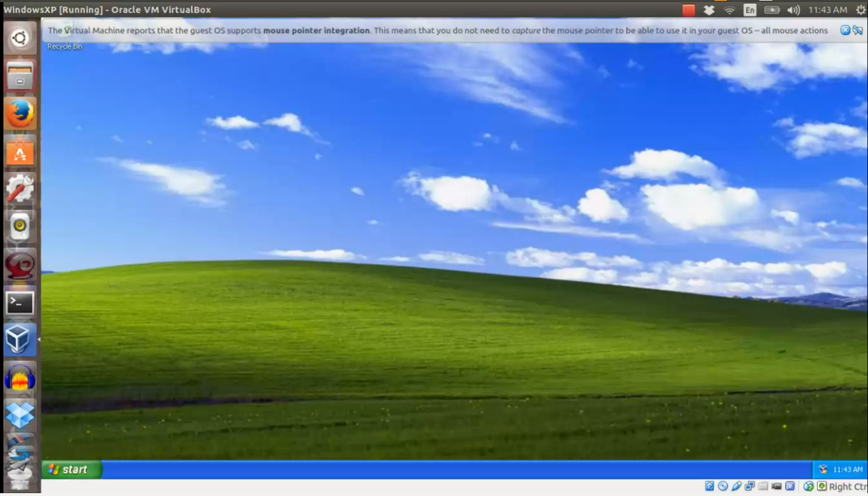This screenshot has width=868, height=496.
Task: Click the XP taskbar clock showing 11:43 AM
Action: point(847,470)
